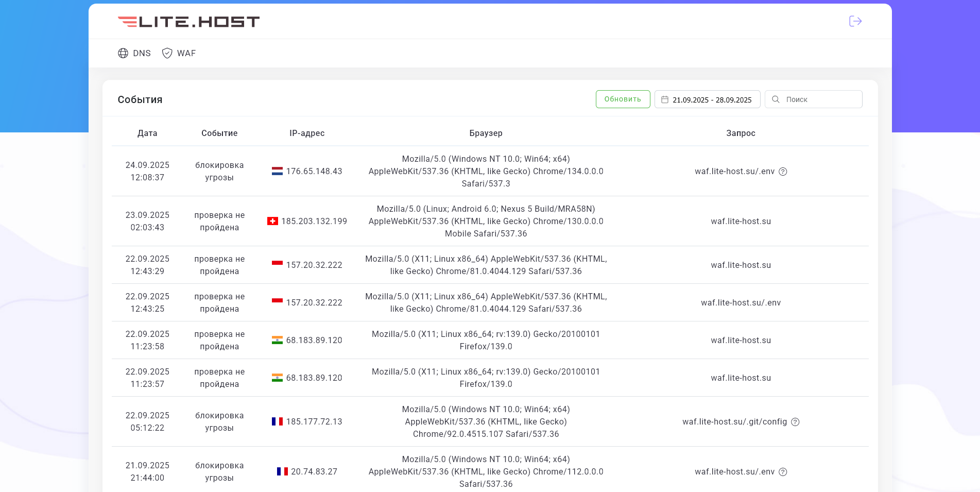Click help icon next to 176.65.148.43 request
This screenshot has height=492, width=980.
point(783,172)
